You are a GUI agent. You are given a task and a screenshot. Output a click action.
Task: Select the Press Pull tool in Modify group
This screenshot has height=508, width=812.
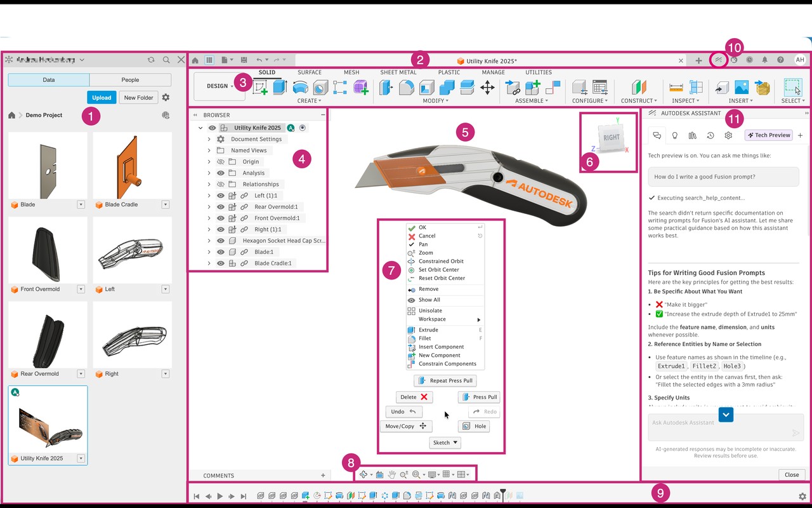point(386,88)
